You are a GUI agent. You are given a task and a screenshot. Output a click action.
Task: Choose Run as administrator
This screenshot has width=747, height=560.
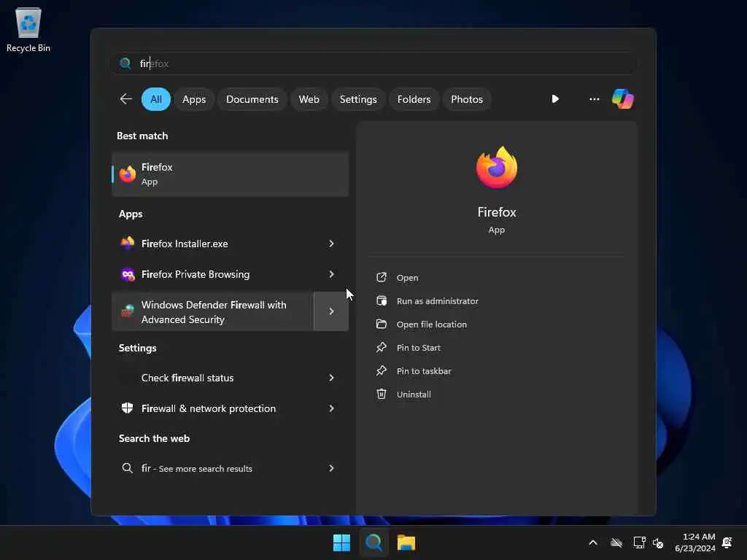pyautogui.click(x=438, y=301)
